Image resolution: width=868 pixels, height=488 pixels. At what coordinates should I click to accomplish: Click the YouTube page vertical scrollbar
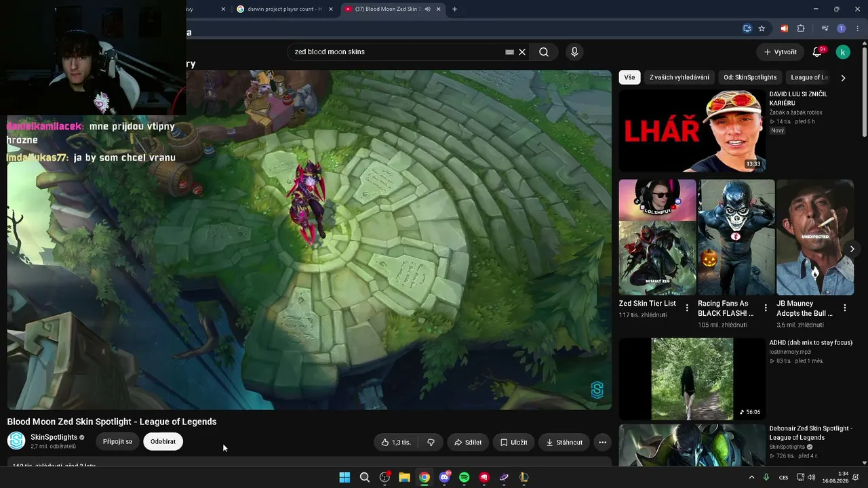864,91
